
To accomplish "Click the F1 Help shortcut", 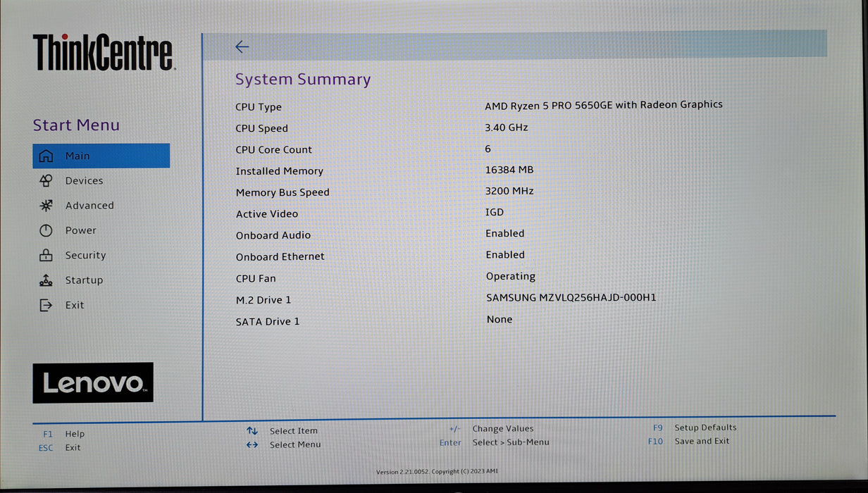I will coord(63,434).
